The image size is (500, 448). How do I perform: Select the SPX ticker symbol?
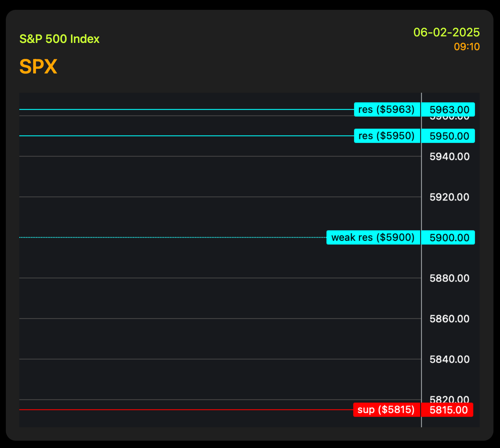[x=38, y=67]
